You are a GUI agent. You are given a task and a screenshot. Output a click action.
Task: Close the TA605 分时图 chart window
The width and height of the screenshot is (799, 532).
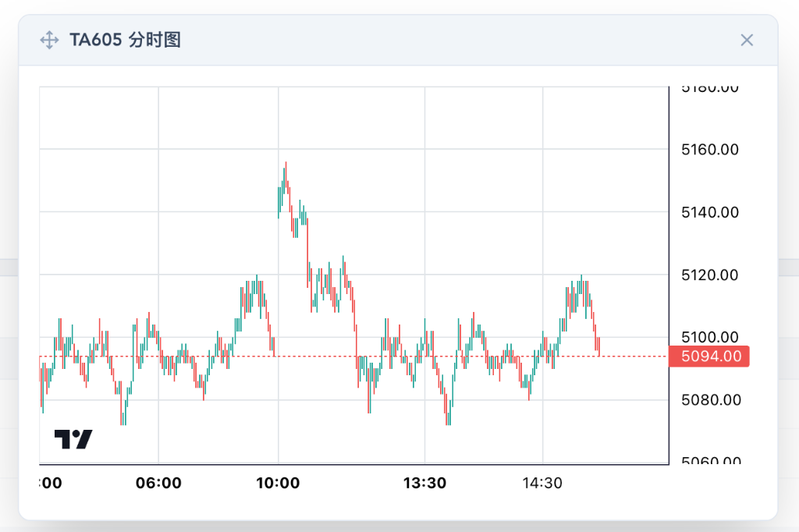tap(747, 40)
